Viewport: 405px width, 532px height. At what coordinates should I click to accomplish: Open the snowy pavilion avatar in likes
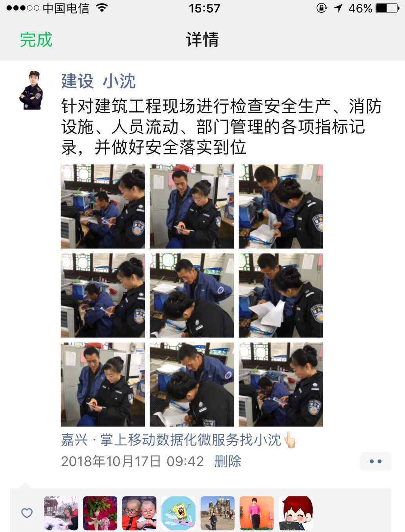(61, 513)
